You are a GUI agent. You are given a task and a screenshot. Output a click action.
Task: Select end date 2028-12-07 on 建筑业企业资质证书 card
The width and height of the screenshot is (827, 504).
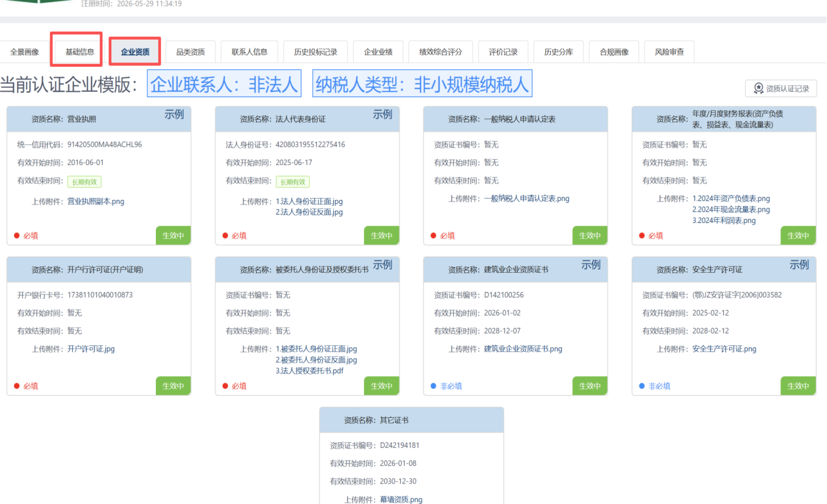point(502,331)
